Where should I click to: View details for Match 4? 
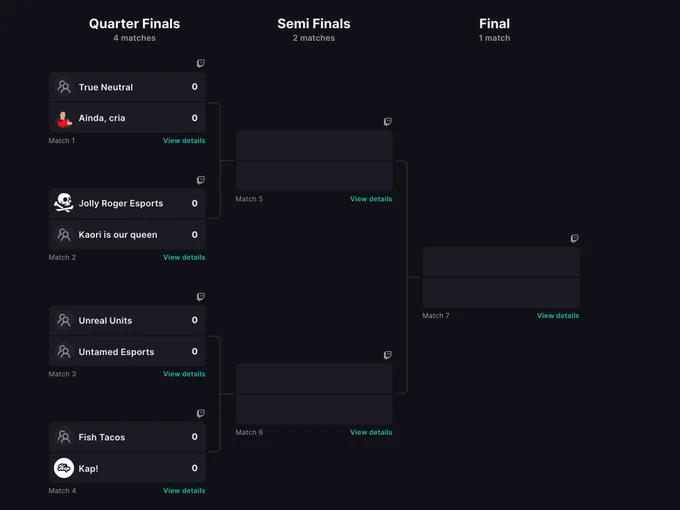click(x=184, y=490)
